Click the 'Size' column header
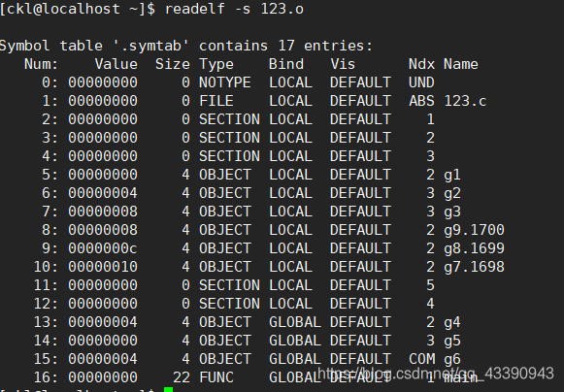 [x=172, y=64]
